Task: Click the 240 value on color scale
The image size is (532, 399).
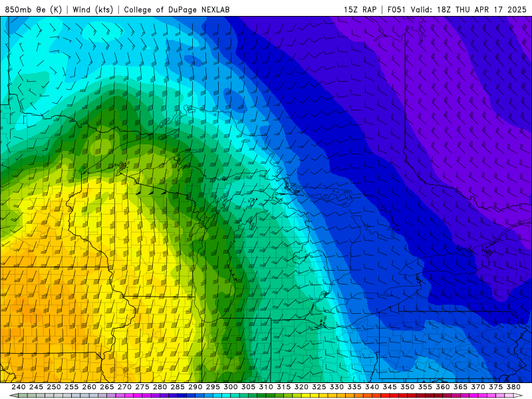Action: tap(19, 387)
